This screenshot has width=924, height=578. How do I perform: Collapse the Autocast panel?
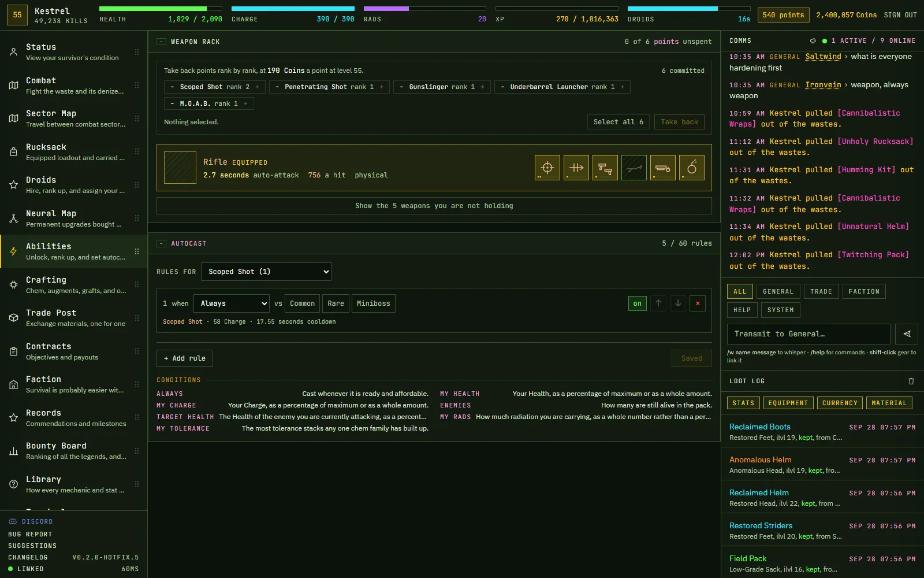click(162, 243)
